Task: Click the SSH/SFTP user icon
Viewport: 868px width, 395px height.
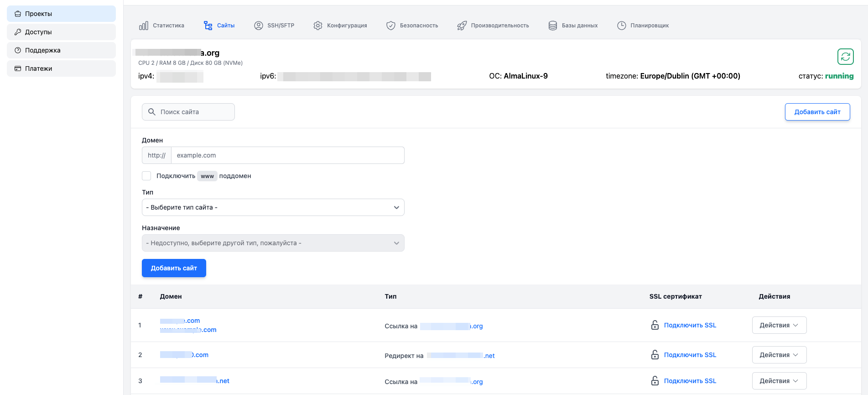Action: point(259,26)
